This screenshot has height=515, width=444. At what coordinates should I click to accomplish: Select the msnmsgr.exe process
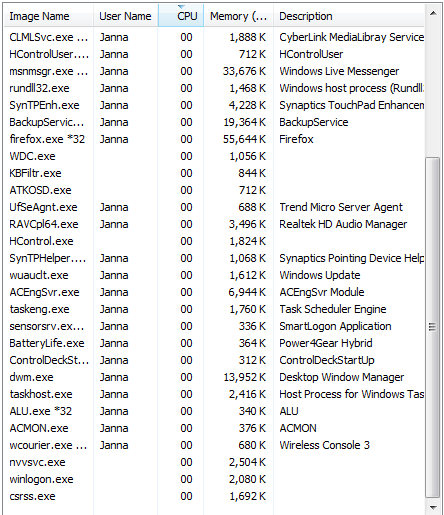[214, 71]
